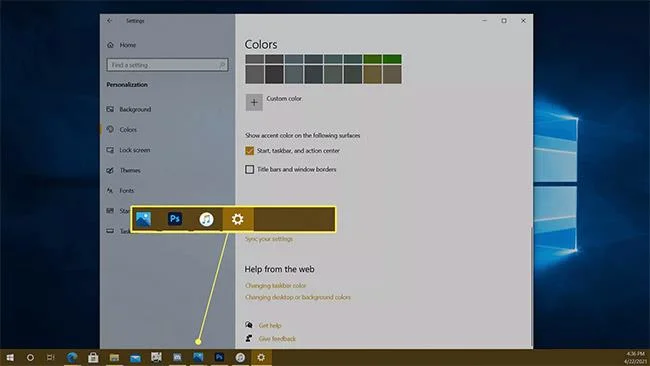Screen dimensions: 650x366
Task: Enable Title bars and window borders
Action: (x=250, y=169)
